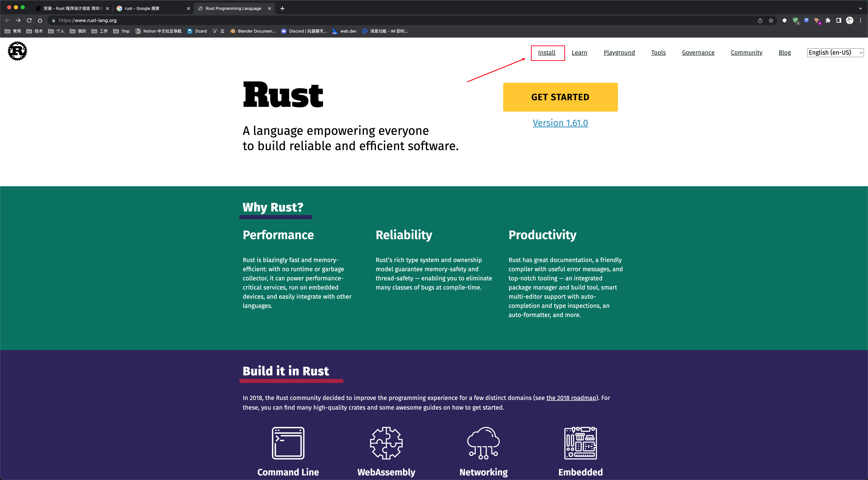868x480 pixels.
Task: Click the WebAssembly puzzle gear icon
Action: [x=386, y=443]
